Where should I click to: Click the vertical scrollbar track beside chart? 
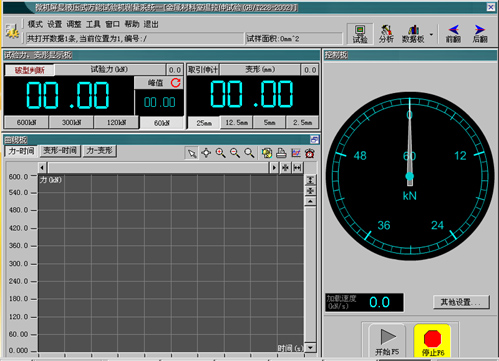(x=310, y=274)
